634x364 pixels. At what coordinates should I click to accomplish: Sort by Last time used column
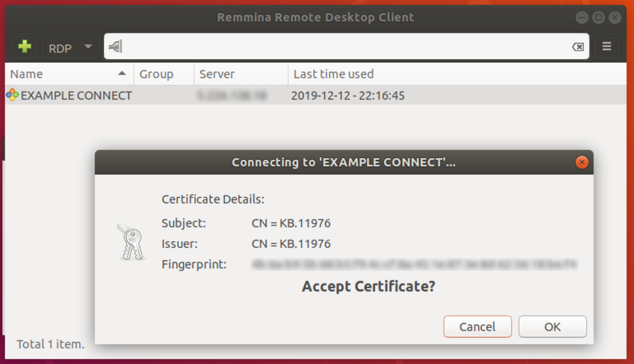tap(457, 74)
